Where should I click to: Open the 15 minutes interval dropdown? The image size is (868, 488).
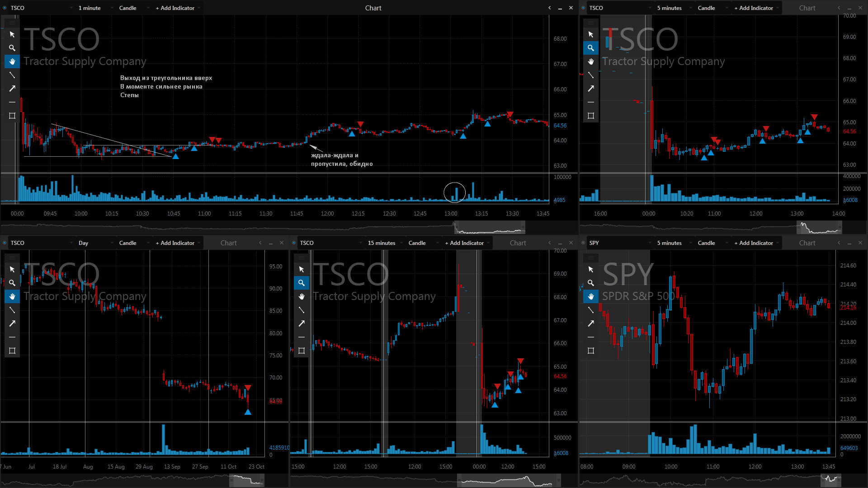pyautogui.click(x=385, y=243)
